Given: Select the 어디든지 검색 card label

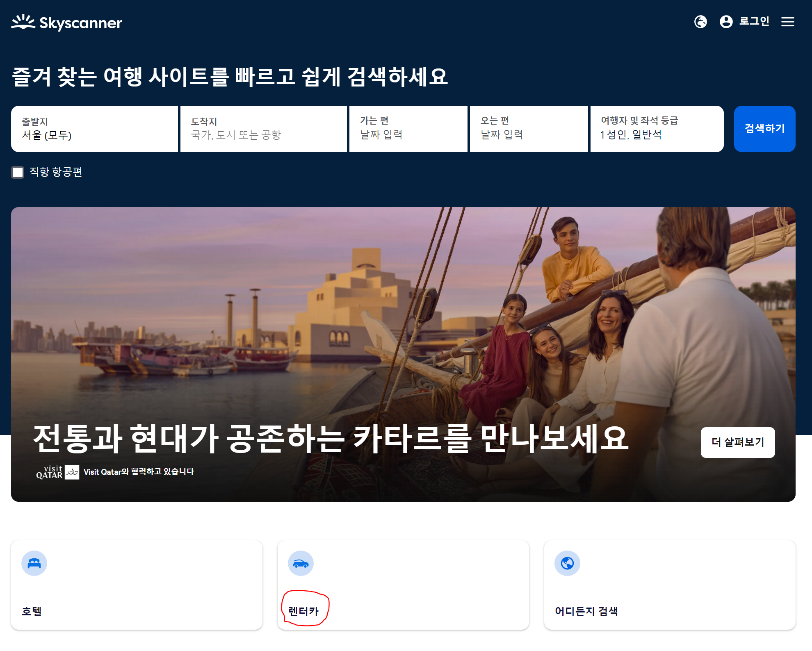Looking at the screenshot, I should tap(586, 611).
